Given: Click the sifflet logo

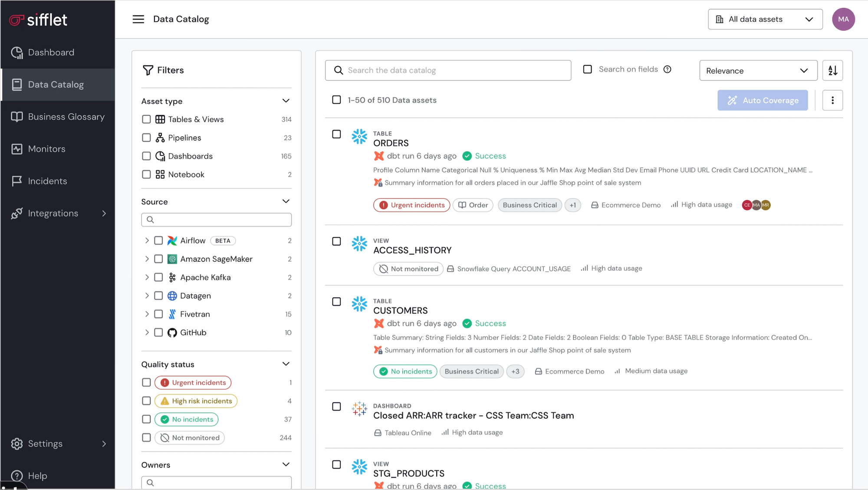Looking at the screenshot, I should 38,20.
